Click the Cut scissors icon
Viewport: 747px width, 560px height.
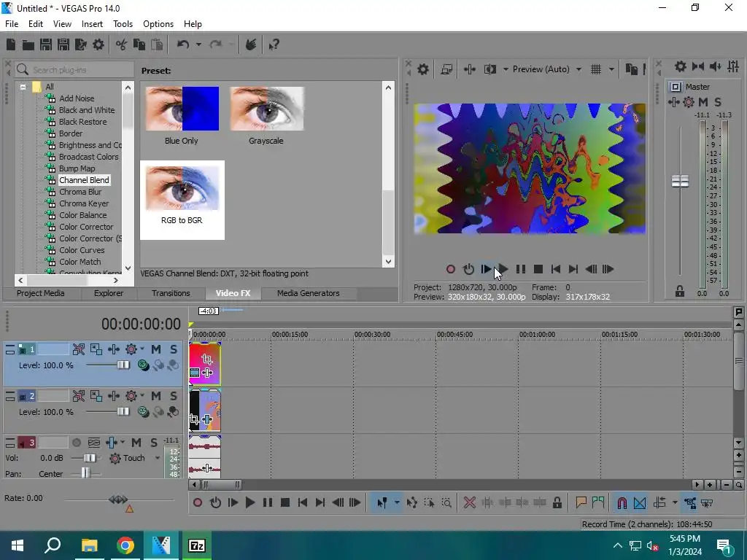pyautogui.click(x=122, y=44)
